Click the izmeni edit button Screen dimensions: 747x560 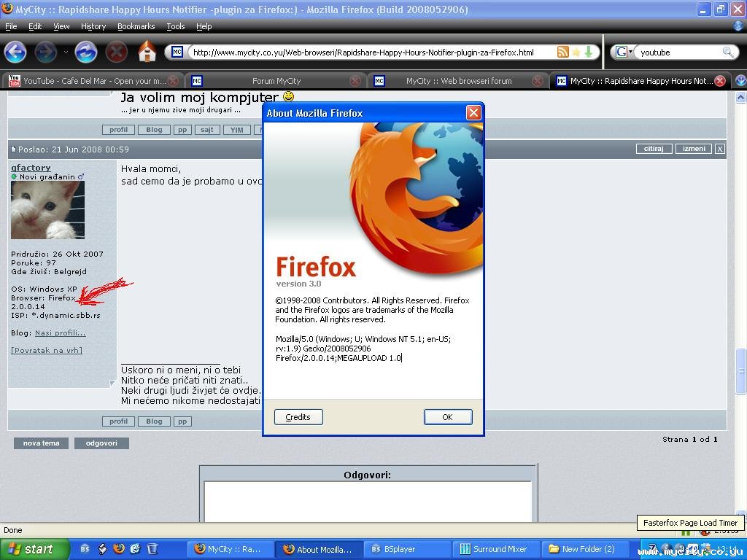pos(694,149)
